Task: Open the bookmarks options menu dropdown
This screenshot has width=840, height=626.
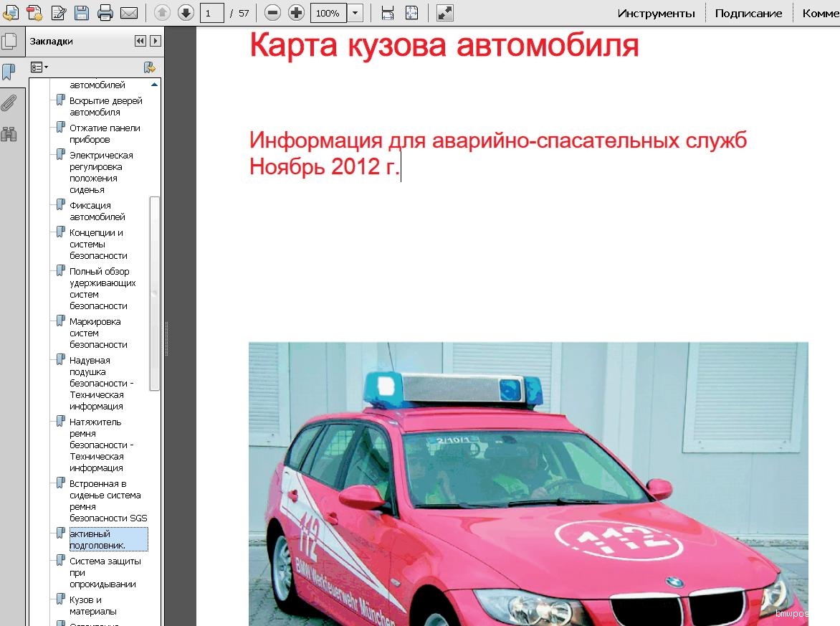Action: 39,67
